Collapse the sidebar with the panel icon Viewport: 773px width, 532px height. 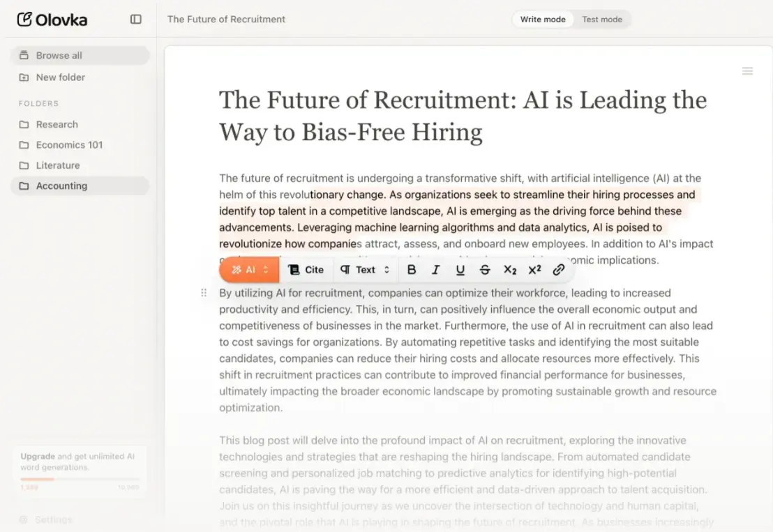[135, 19]
